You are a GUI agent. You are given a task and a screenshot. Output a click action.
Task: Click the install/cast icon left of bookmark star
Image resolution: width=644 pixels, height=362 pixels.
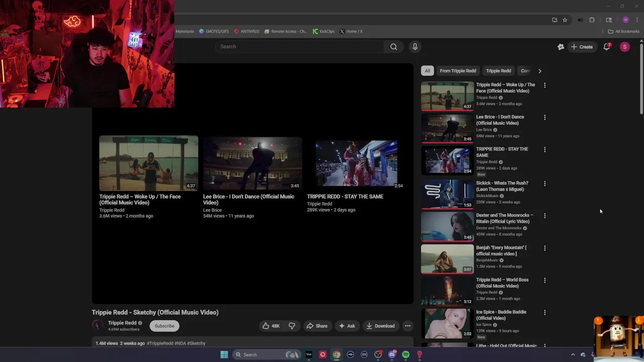click(x=554, y=20)
